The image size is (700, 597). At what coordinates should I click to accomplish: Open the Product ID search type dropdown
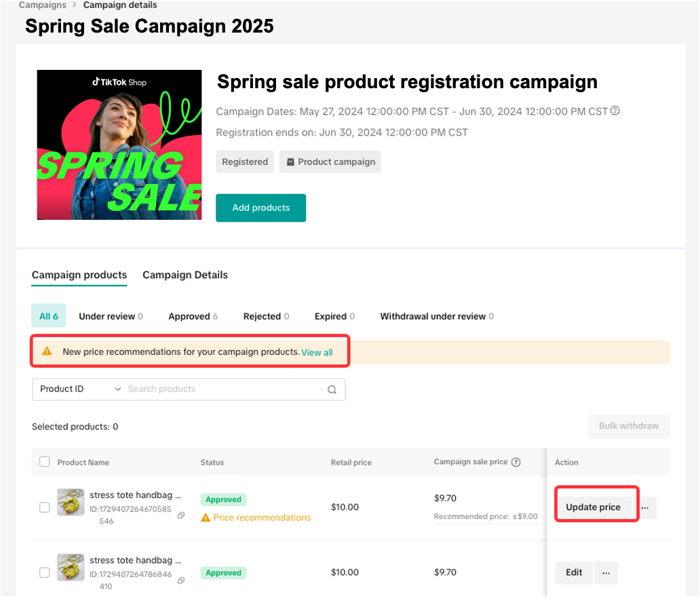pos(80,389)
